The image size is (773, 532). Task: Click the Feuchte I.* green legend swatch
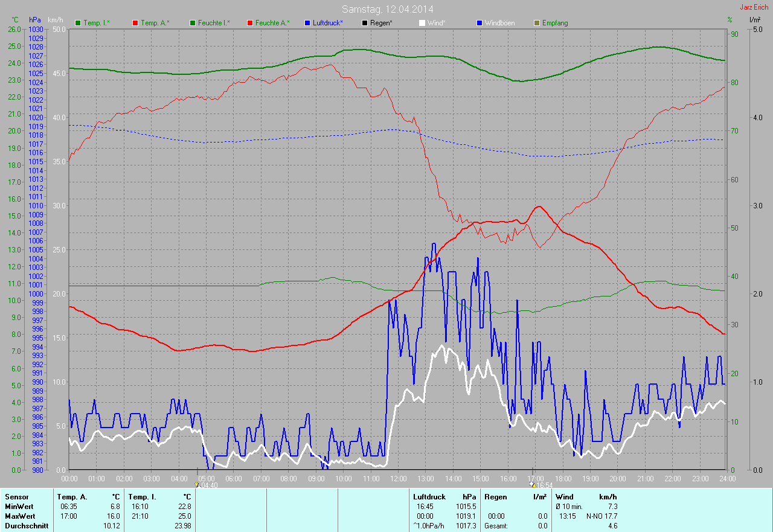[x=193, y=23]
